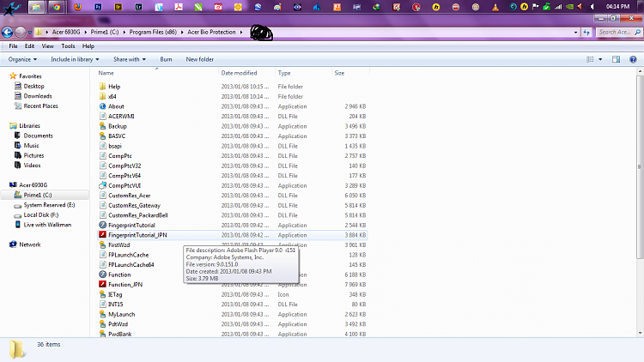This screenshot has width=644, height=362.
Task: Select the About application file
Action: point(116,106)
